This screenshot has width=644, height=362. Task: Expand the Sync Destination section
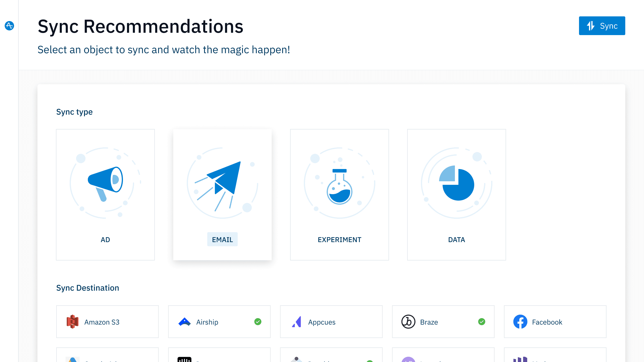[88, 288]
